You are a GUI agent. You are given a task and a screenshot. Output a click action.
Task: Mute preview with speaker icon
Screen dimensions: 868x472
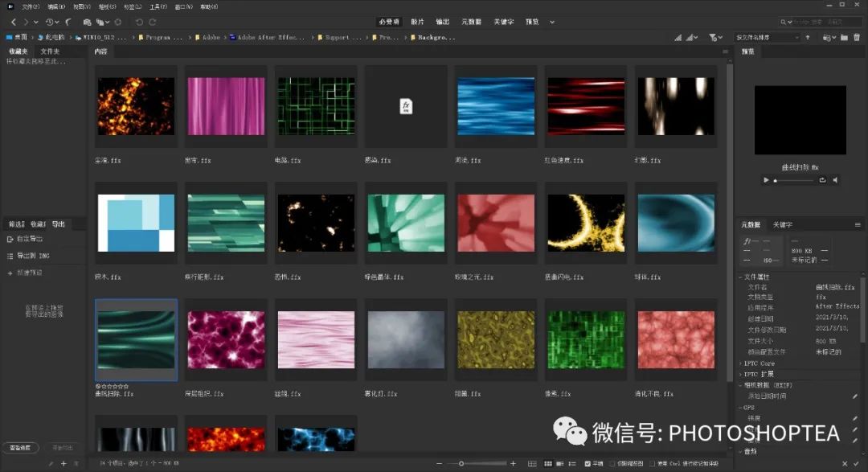pyautogui.click(x=835, y=180)
